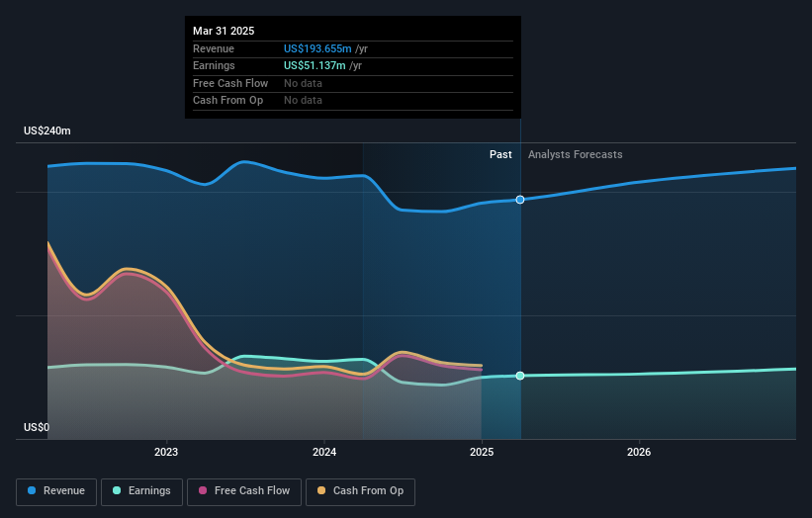The height and width of the screenshot is (518, 812).
Task: Toggle the Earnings legend button
Action: pyautogui.click(x=141, y=491)
